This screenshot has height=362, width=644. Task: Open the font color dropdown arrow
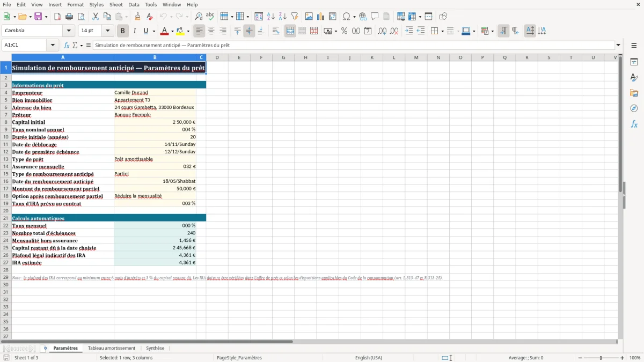pyautogui.click(x=172, y=31)
